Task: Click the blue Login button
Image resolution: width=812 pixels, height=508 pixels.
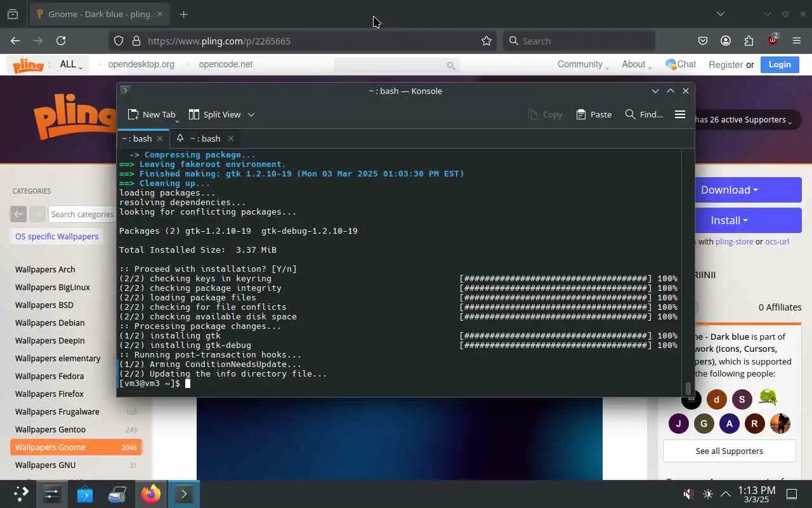Action: pos(780,64)
